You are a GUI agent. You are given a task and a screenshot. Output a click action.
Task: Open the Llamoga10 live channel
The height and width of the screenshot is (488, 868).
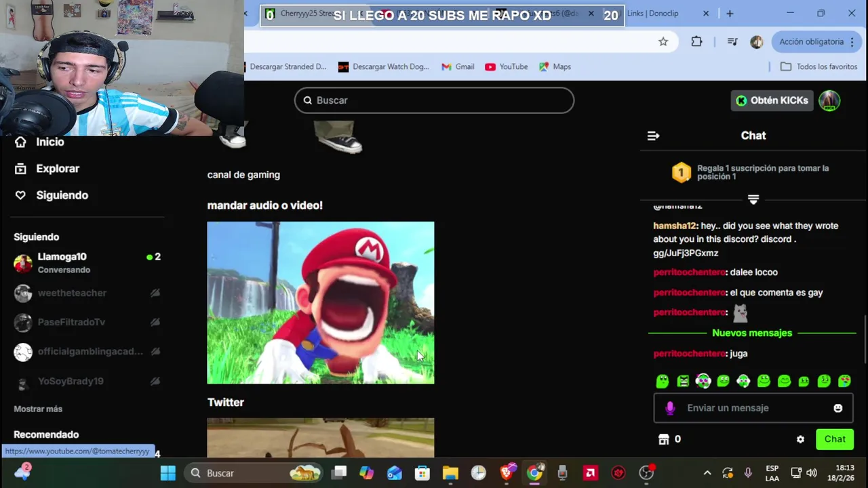click(87, 263)
